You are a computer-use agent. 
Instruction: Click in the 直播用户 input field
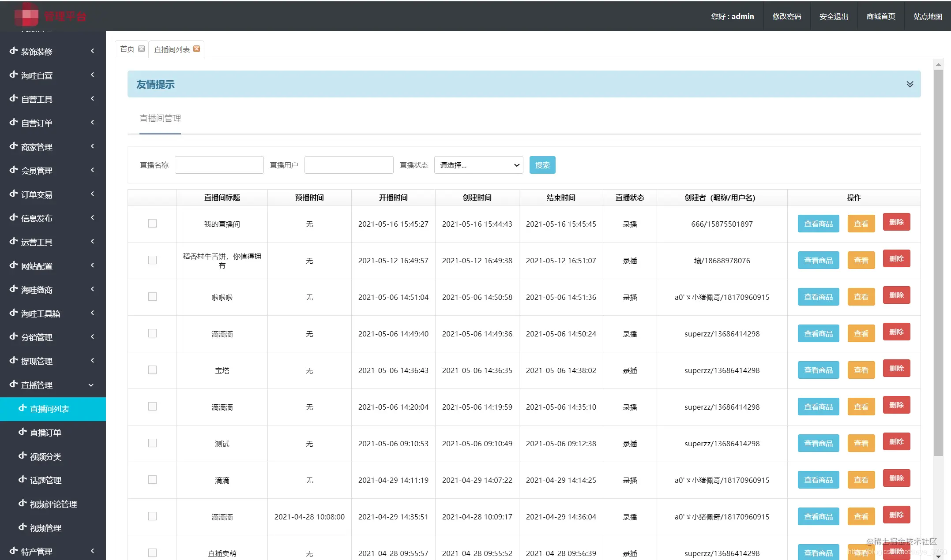click(349, 165)
